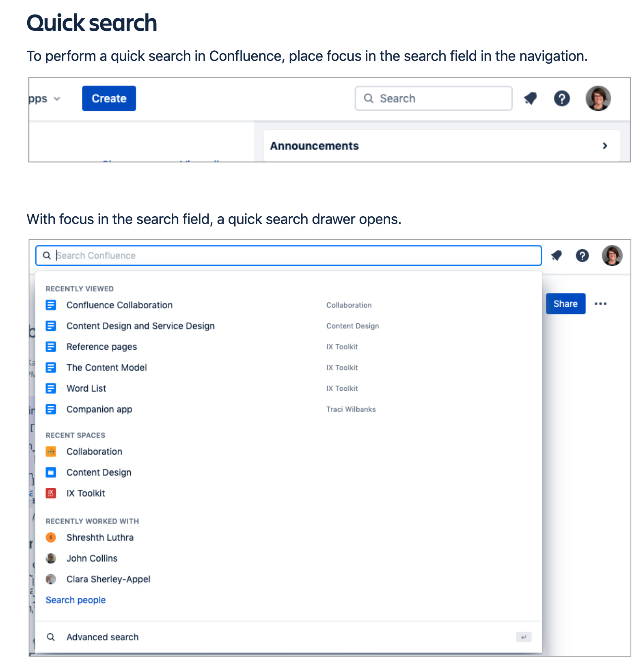
Task: Open the Companion app page
Action: tap(99, 409)
